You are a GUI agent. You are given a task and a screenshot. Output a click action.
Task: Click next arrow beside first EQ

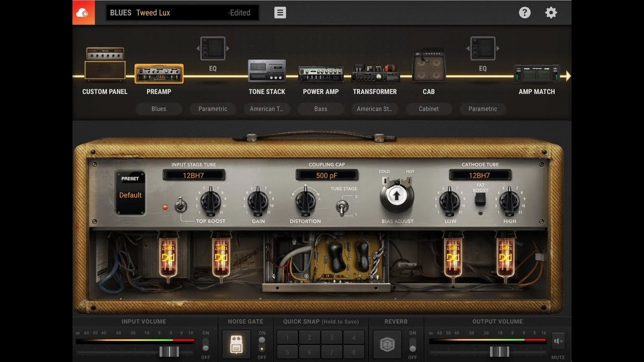click(228, 48)
